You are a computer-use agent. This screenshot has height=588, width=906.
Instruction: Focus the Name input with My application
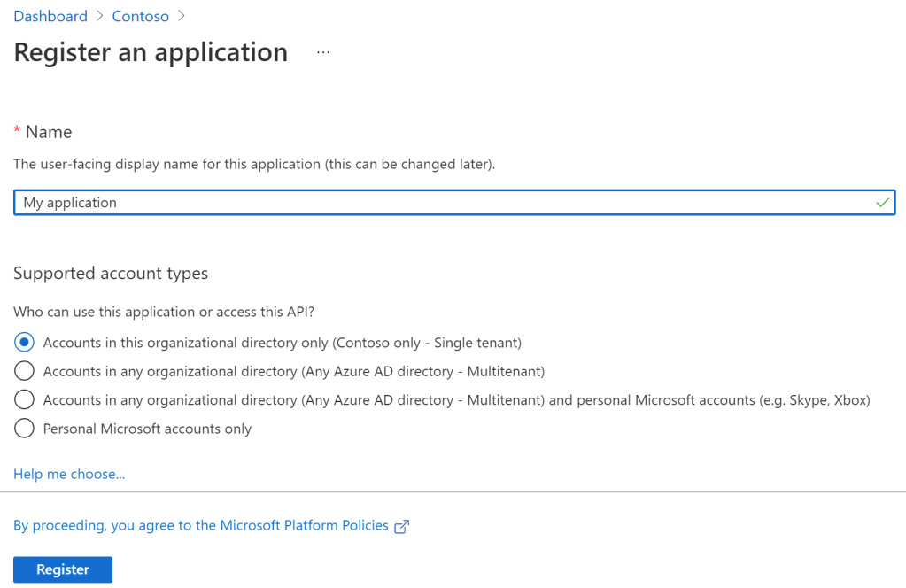(x=443, y=203)
